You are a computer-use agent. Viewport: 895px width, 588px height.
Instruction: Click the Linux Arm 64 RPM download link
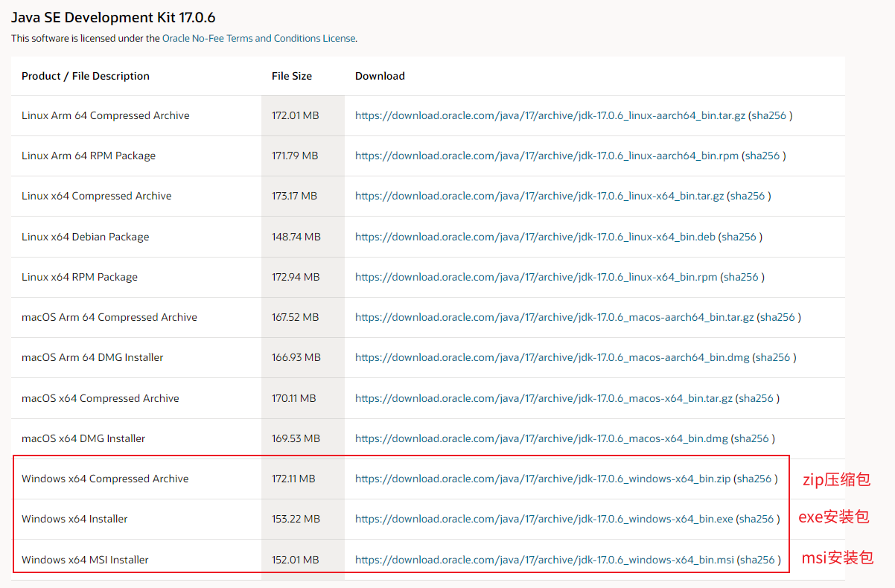tap(547, 156)
